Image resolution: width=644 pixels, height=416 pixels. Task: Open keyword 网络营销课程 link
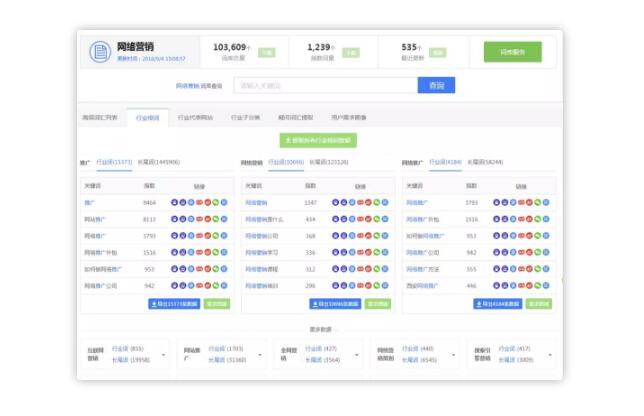(262, 269)
